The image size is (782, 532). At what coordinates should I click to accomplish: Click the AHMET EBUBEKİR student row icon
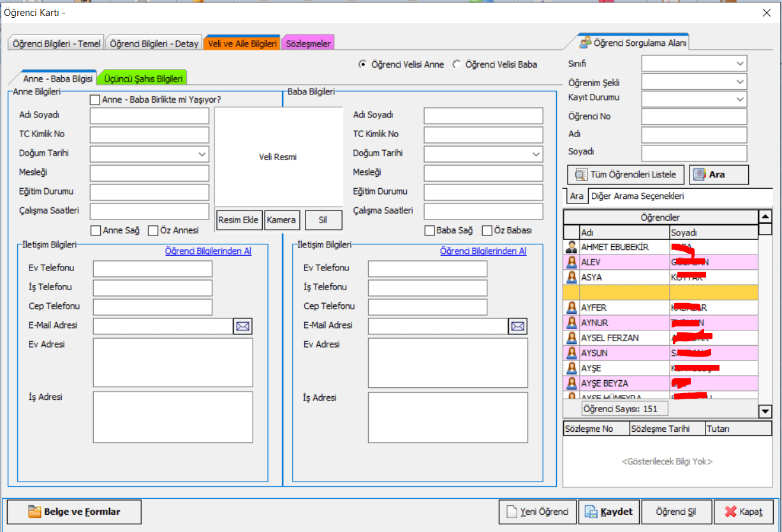(x=572, y=247)
